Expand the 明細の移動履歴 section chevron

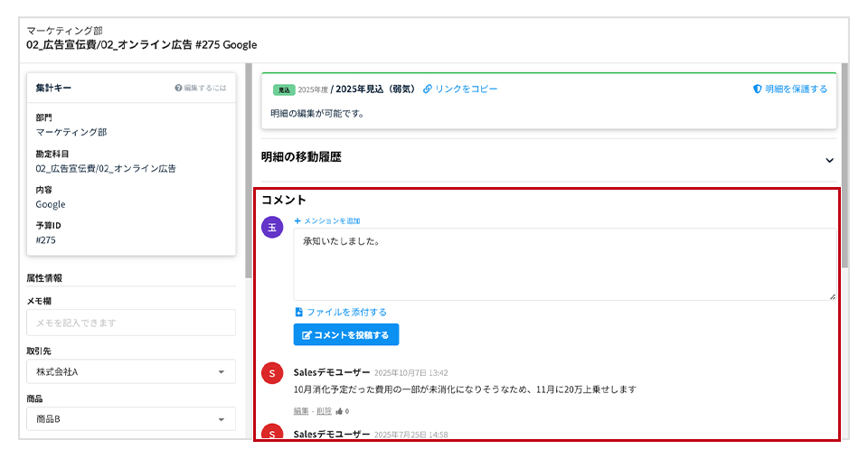pos(829,160)
